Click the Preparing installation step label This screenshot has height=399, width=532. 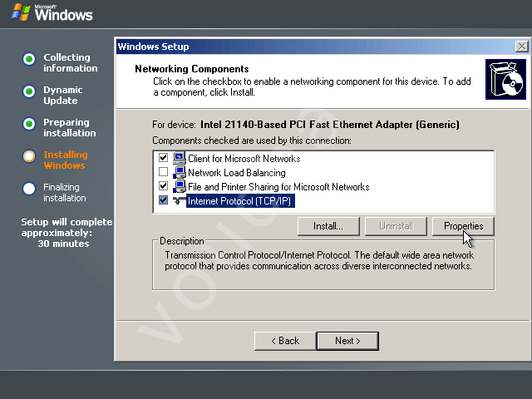[70, 127]
